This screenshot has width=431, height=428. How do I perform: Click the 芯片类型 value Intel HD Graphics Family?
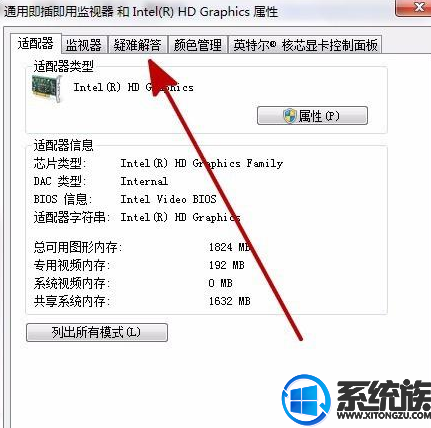(202, 163)
